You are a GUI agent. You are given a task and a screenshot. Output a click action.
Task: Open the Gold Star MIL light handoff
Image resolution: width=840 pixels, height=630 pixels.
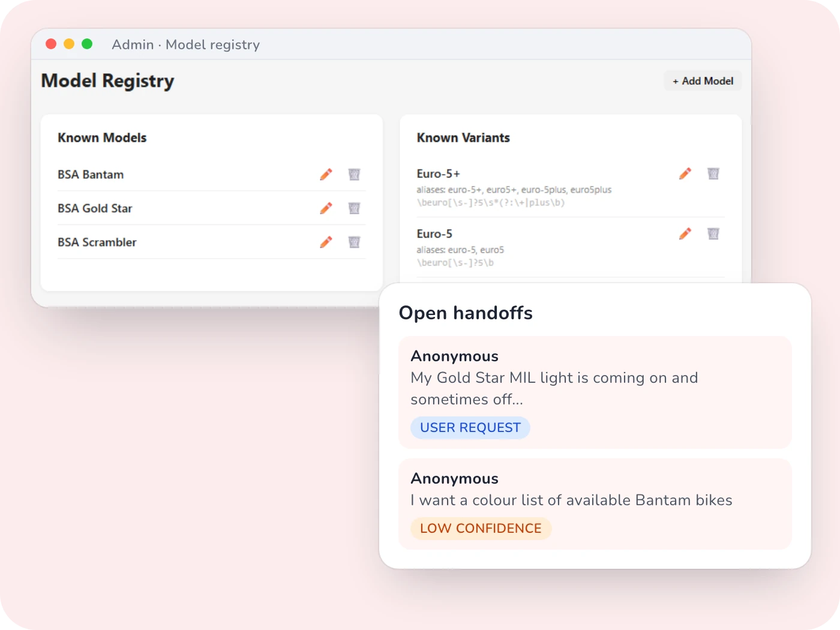595,392
